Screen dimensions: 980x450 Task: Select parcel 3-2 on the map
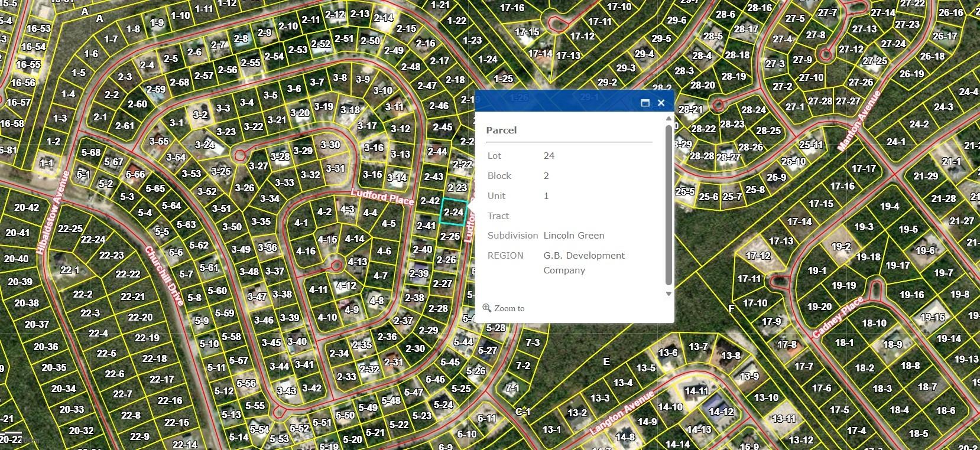200,115
